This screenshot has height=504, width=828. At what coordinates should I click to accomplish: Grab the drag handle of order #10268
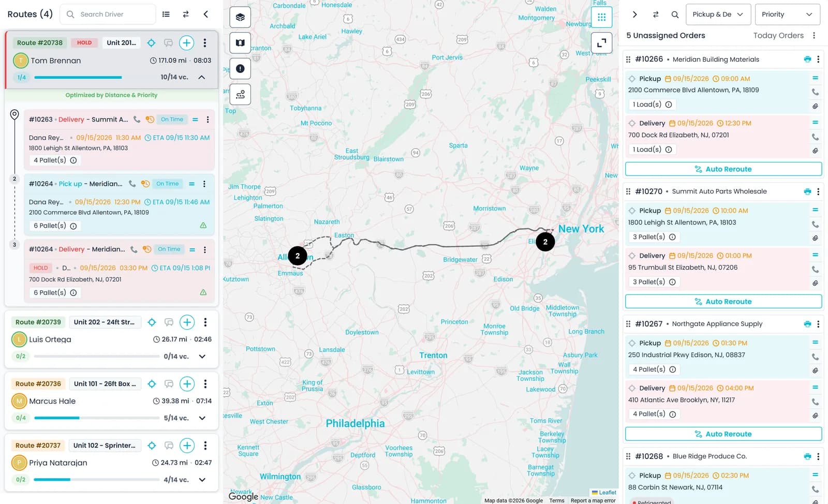tap(628, 457)
